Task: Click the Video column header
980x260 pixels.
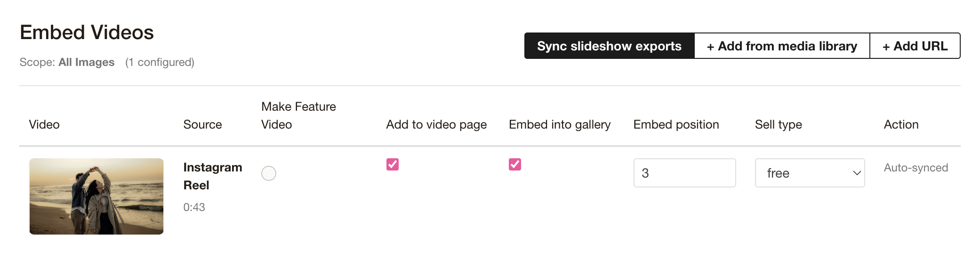Action: (x=44, y=124)
